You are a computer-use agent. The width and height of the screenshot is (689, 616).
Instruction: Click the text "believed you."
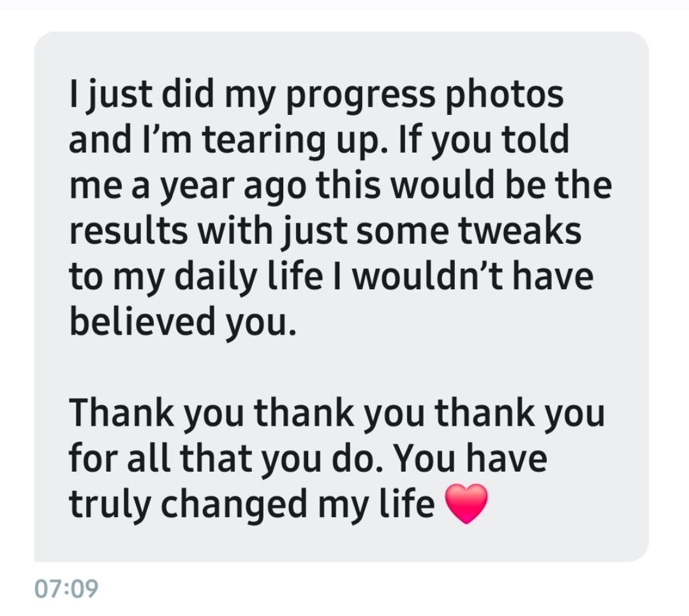click(183, 322)
